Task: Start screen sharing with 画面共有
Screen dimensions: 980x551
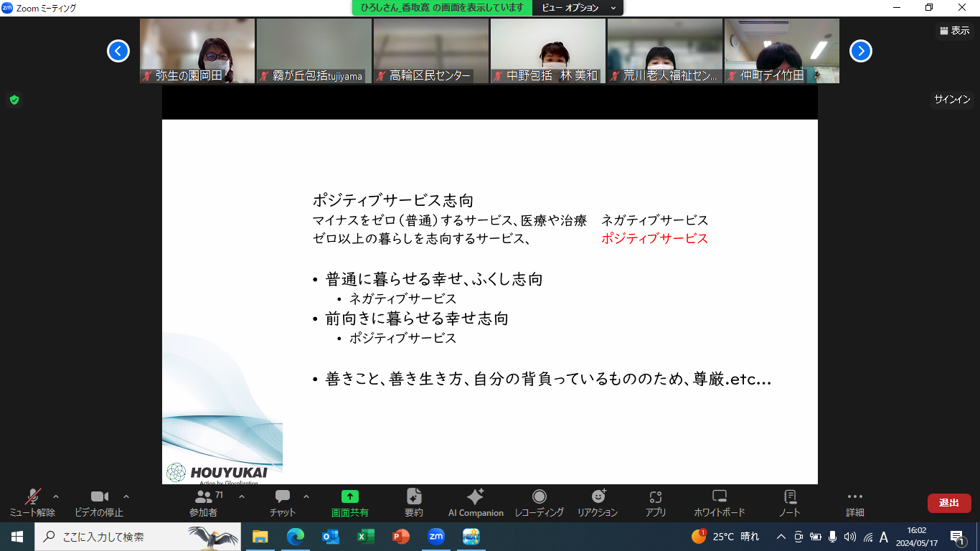Action: tap(349, 502)
